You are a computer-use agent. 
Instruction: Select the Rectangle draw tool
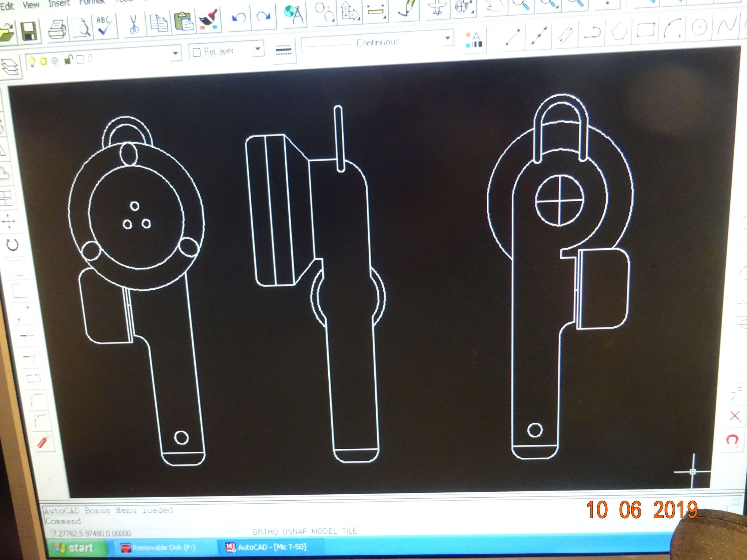[646, 29]
